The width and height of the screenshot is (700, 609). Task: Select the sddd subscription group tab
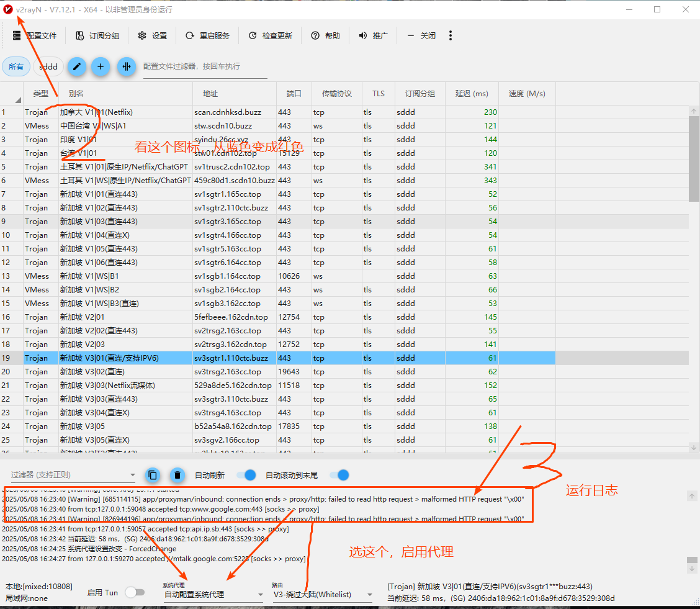48,66
